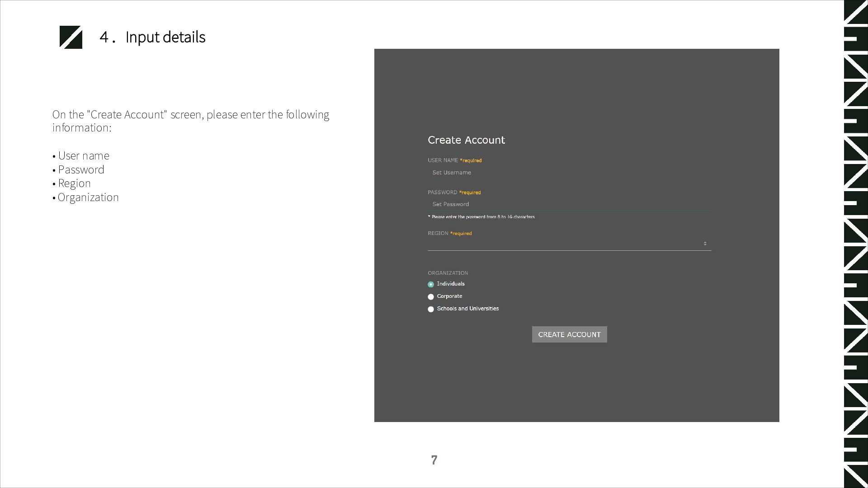Click the "4. Input details" slide heading
The height and width of the screenshot is (488, 868).
coord(152,37)
